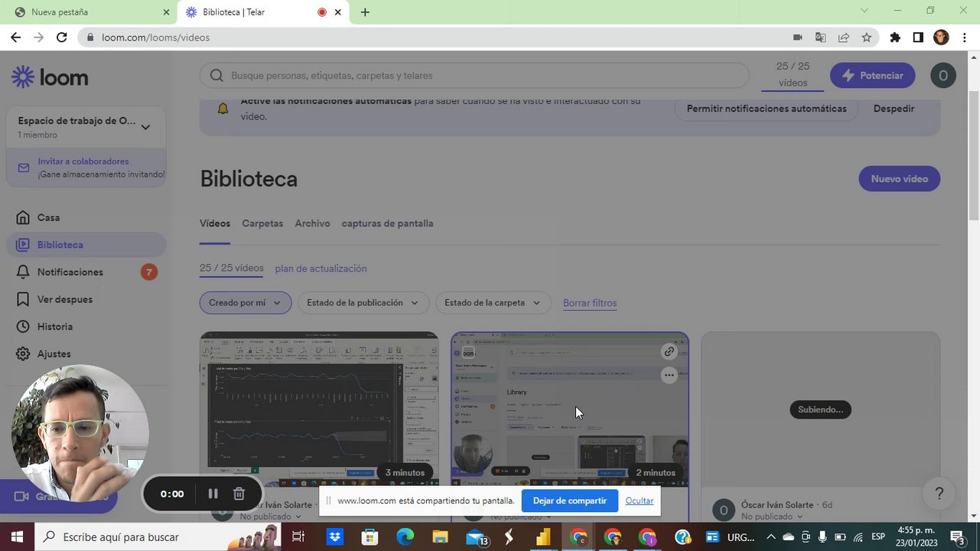Screen dimensions: 980x551
Task: Open Chrome extensions puzzle icon
Action: tap(895, 37)
